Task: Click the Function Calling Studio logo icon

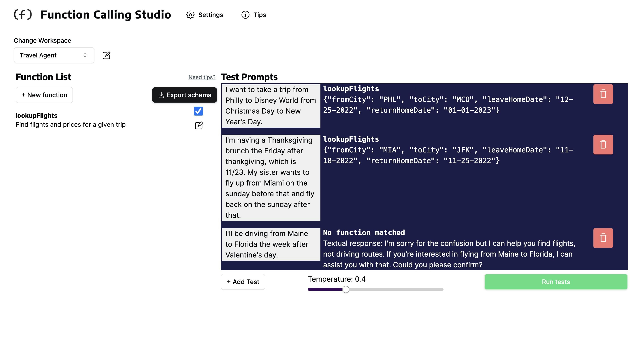Action: pyautogui.click(x=23, y=15)
